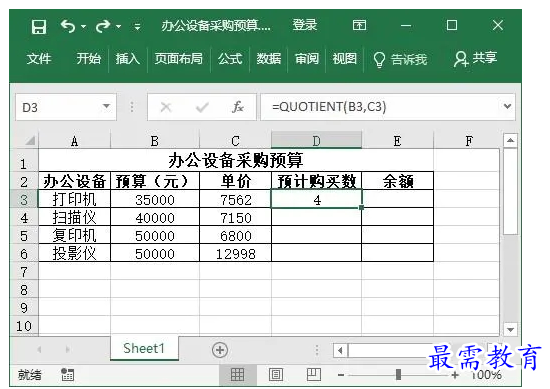Select column D header
This screenshot has height=389, width=550.
point(316,141)
